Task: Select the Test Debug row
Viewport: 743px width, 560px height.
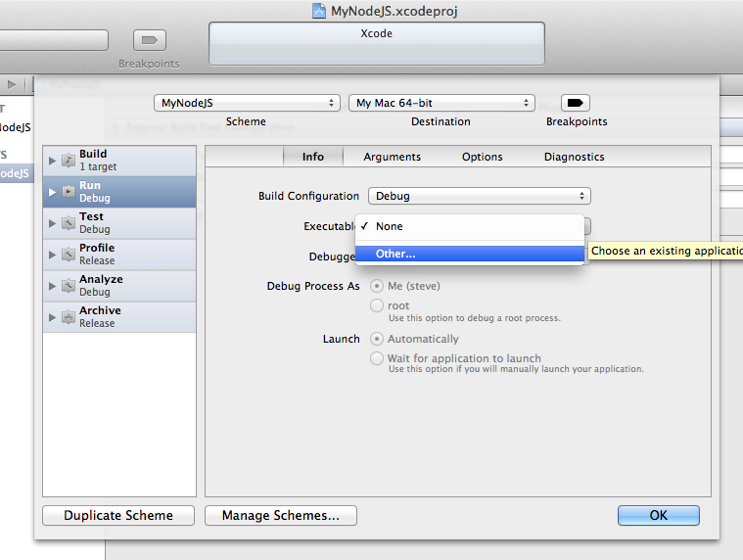Action: 119,223
